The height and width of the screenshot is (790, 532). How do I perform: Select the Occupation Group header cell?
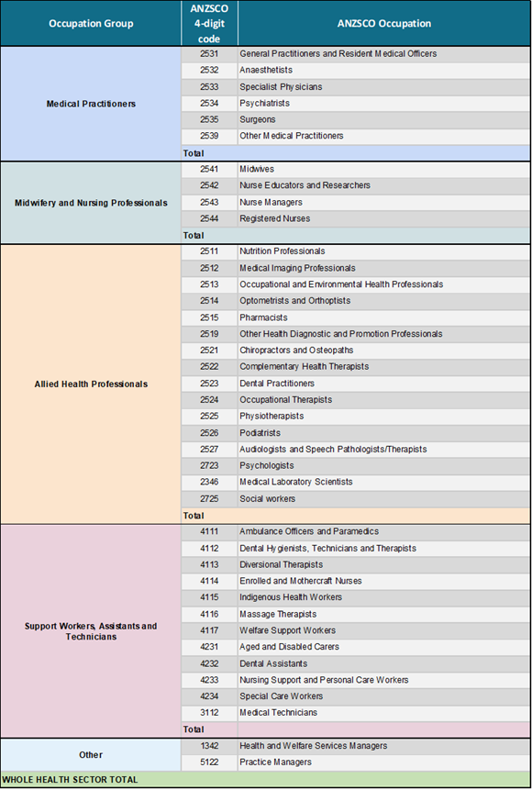91,23
